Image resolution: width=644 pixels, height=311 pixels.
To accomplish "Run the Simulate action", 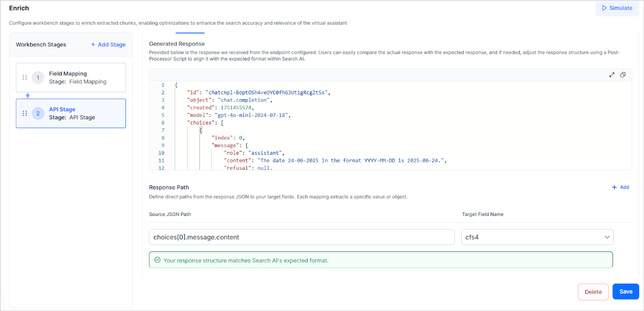I will (617, 8).
